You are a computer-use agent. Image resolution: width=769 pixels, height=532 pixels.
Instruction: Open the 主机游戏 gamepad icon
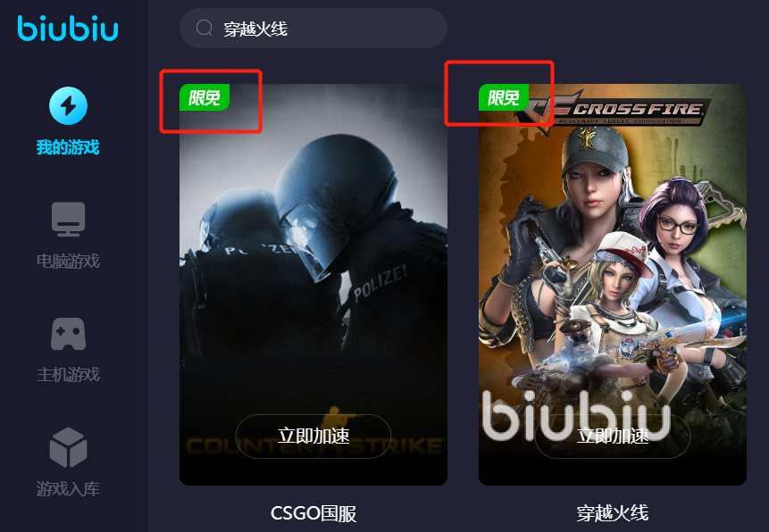[68, 334]
